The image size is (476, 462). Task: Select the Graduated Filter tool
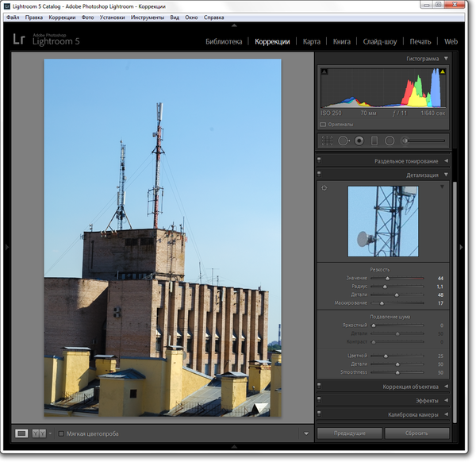374,141
